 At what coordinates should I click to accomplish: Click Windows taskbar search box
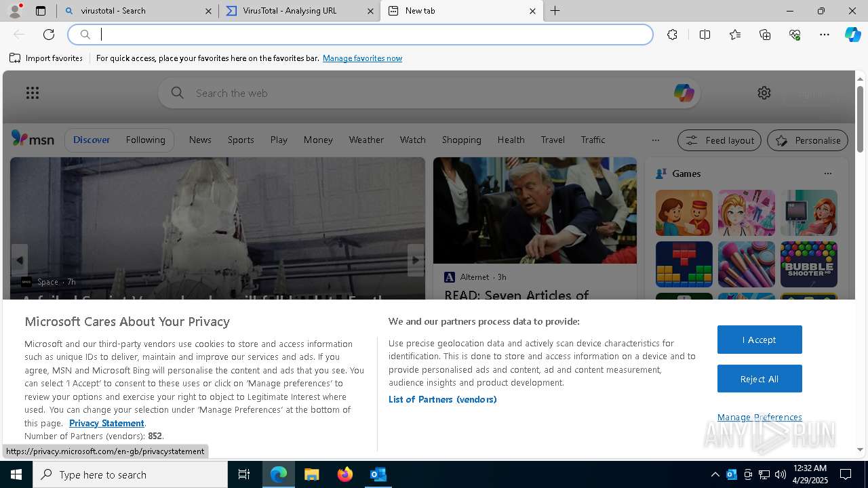tap(130, 474)
